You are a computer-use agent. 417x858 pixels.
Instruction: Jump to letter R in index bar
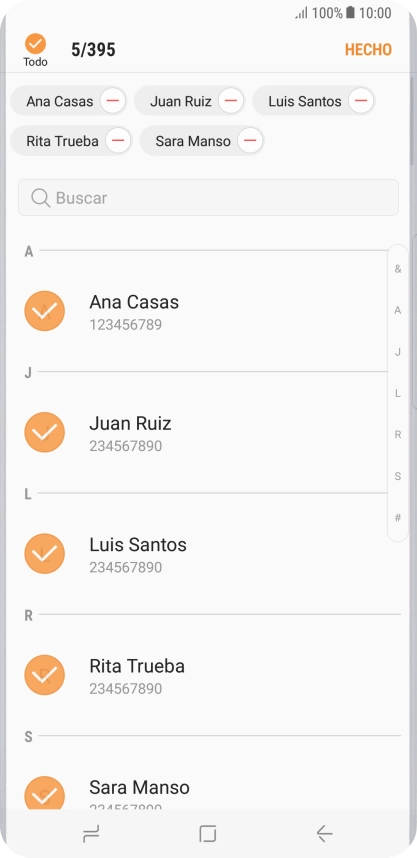click(x=398, y=435)
